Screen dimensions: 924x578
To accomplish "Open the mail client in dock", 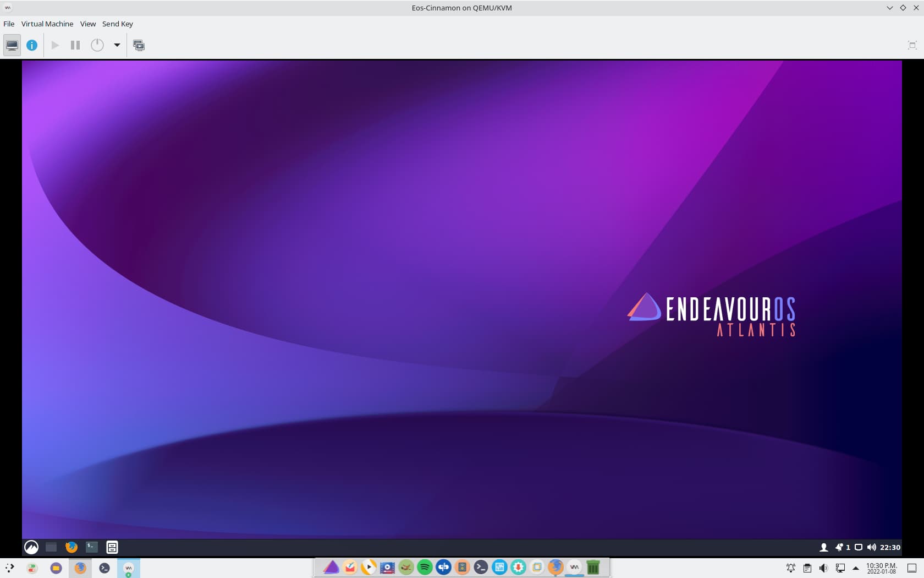I will 350,567.
